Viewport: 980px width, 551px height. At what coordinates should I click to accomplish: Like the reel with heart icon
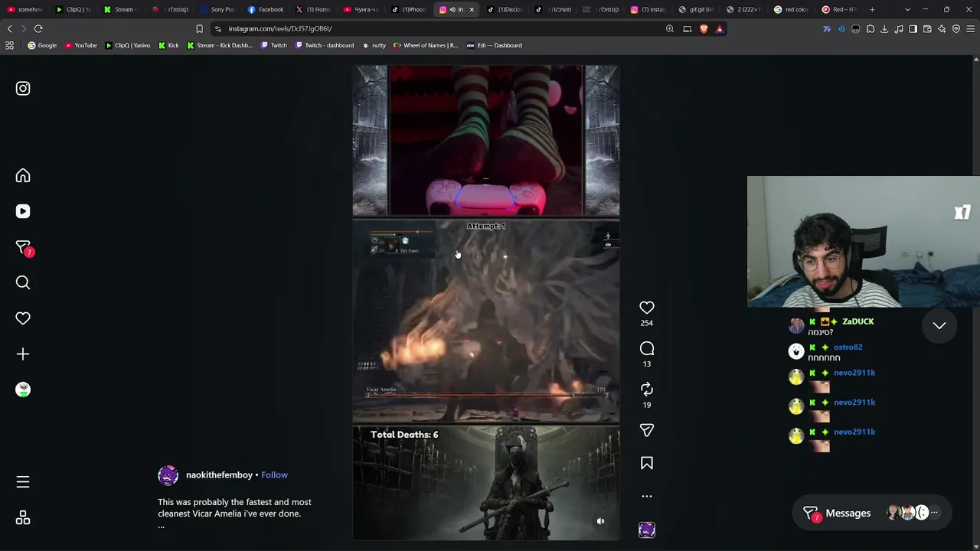tap(647, 308)
